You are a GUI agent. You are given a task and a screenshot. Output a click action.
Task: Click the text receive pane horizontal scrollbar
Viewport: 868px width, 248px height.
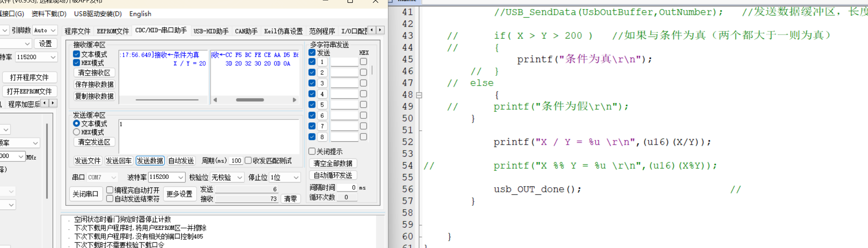coord(167,100)
